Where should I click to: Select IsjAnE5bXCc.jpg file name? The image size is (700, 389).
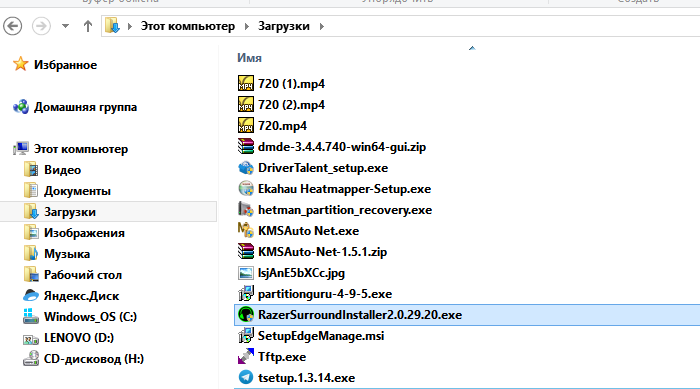(x=301, y=273)
